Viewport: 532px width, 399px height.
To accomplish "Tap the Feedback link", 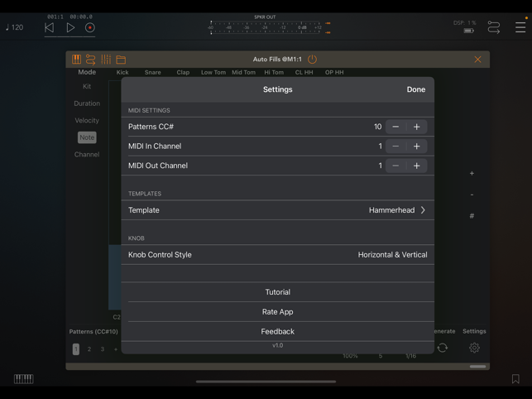I will 277,331.
